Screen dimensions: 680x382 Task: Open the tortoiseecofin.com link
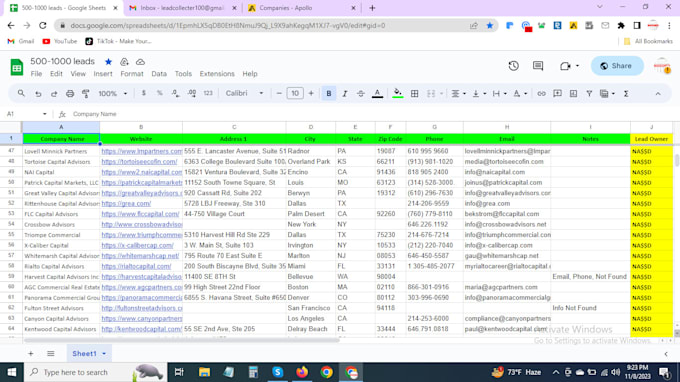click(139, 161)
